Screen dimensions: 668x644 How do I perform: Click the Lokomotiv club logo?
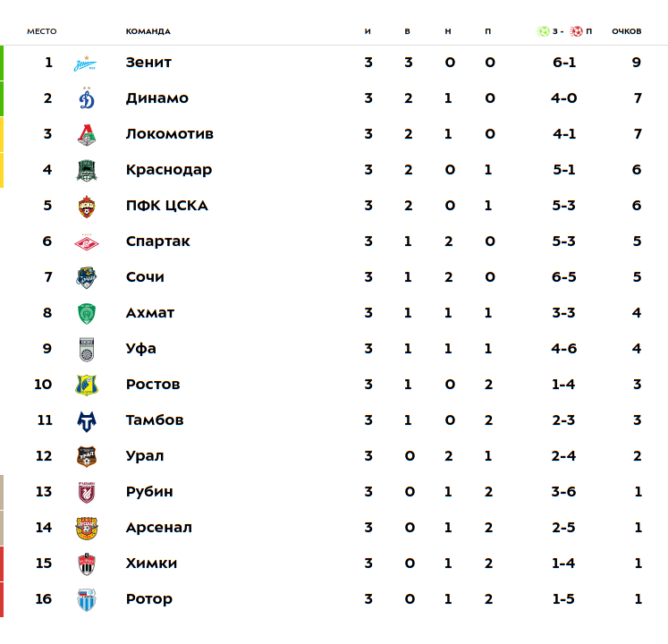pos(87,134)
